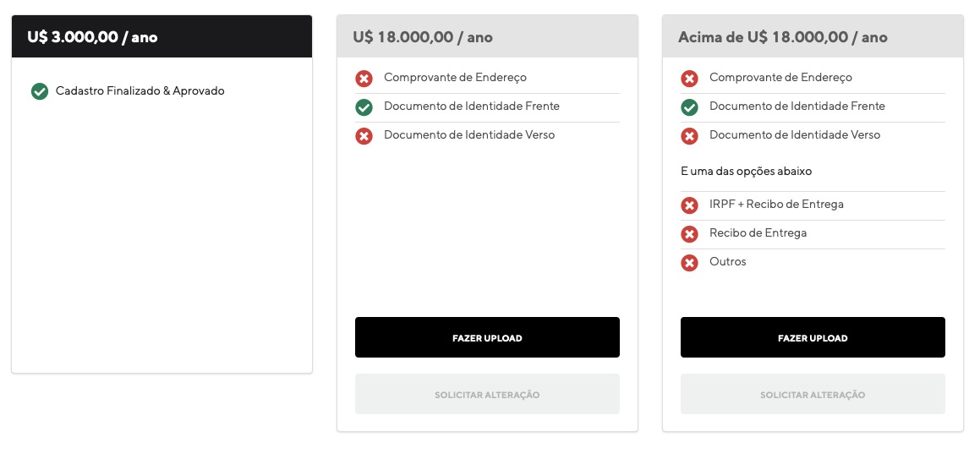Click FAZER UPLOAD in Acima de U$ 18.000,00 card
This screenshot has height=459, width=980.
click(813, 337)
